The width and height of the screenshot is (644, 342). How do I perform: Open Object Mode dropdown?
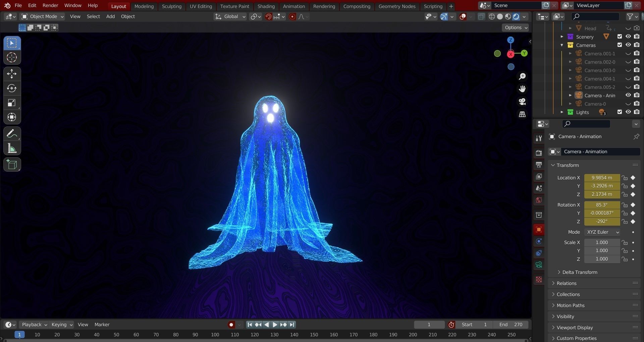coord(43,16)
